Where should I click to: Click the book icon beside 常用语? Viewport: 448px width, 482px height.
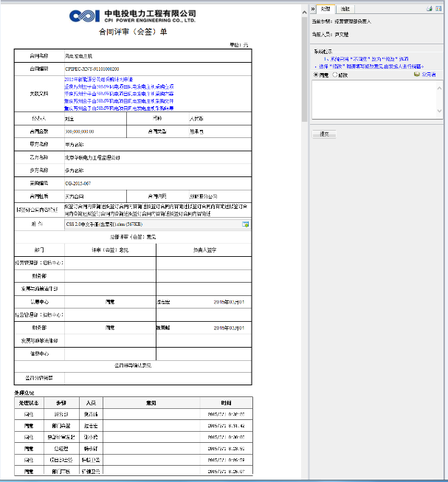click(417, 75)
